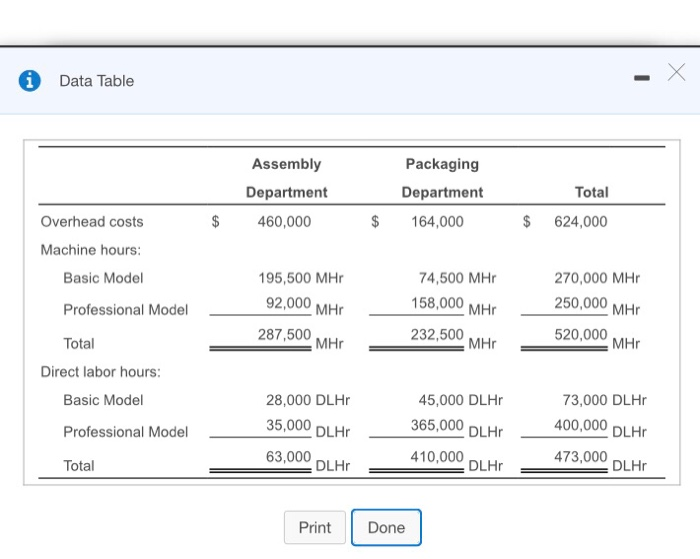Click 92,000 Professional Model machine hours
Screen dimensions: 700x559
tap(288, 303)
